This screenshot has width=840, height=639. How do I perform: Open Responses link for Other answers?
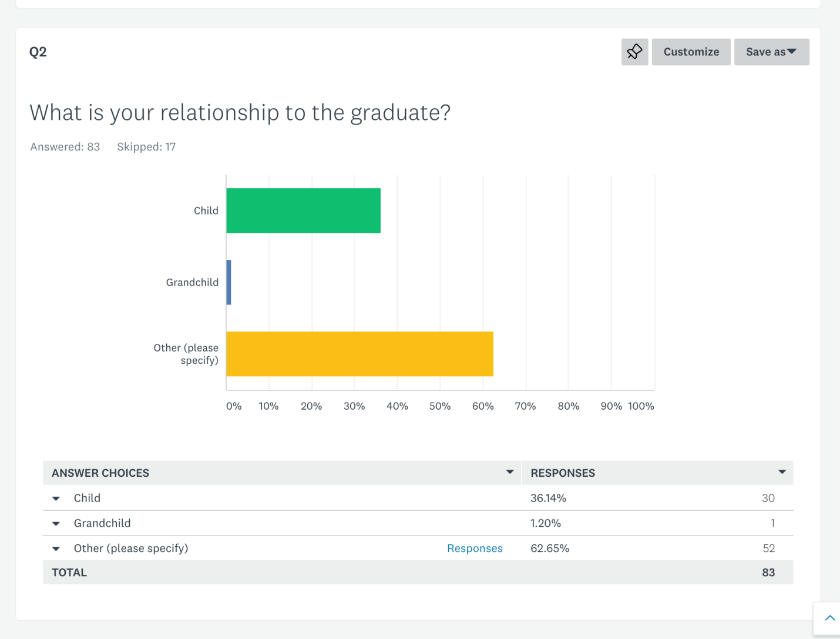[475, 548]
